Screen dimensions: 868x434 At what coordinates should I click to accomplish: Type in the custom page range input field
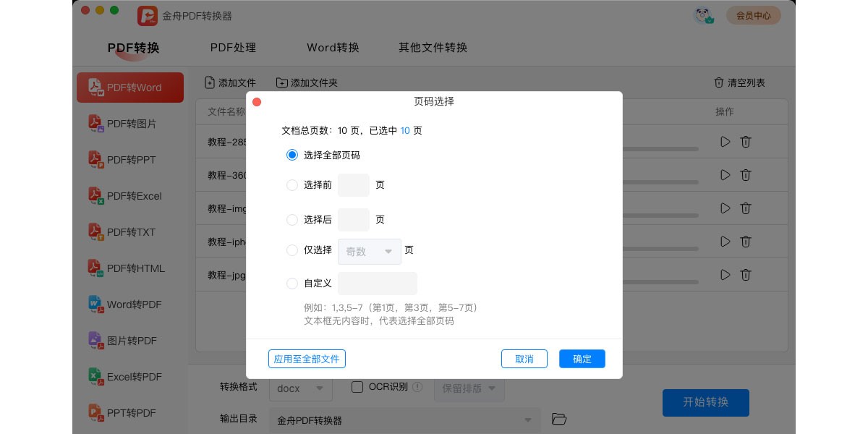coord(377,284)
